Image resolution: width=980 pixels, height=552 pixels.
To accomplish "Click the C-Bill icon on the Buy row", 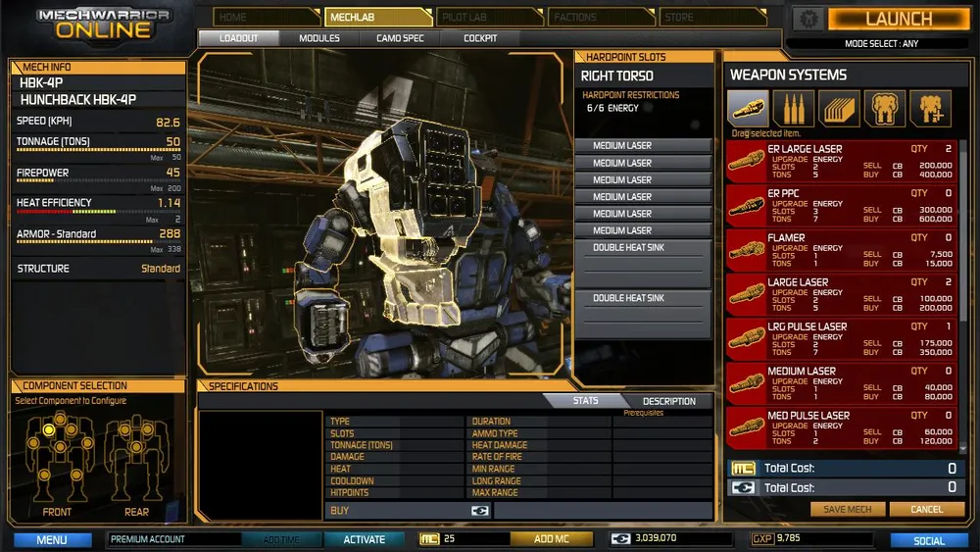I will (479, 511).
